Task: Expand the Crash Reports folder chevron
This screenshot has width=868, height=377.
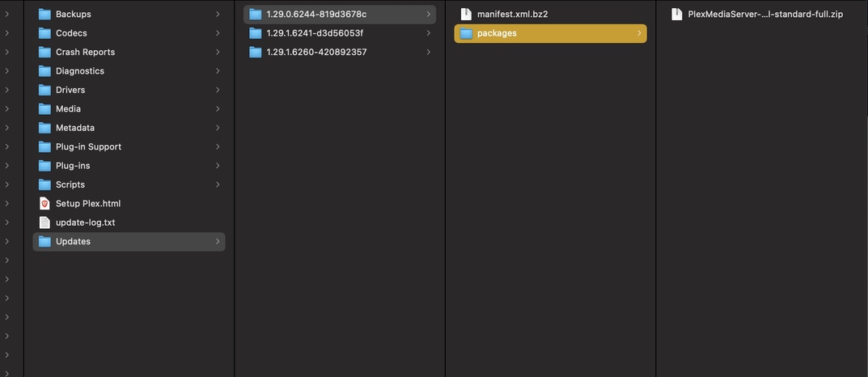Action: [x=218, y=52]
